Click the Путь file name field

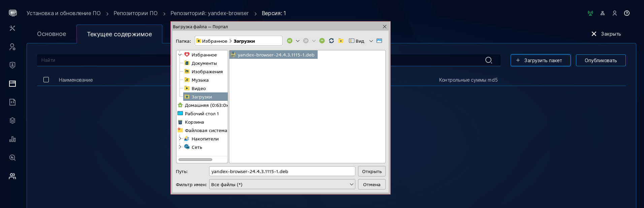point(282,171)
